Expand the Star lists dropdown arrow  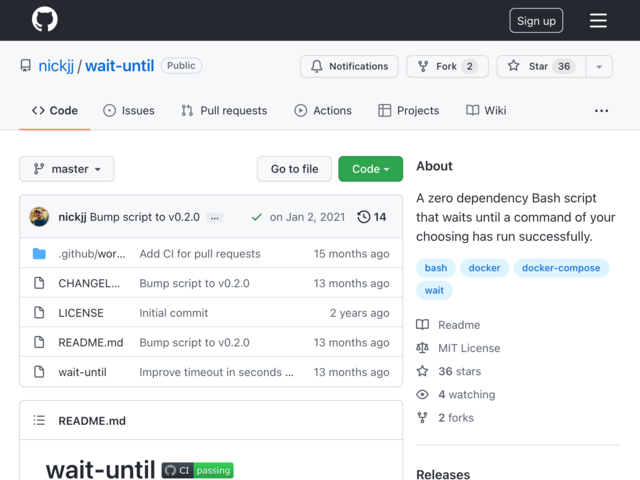(x=599, y=67)
